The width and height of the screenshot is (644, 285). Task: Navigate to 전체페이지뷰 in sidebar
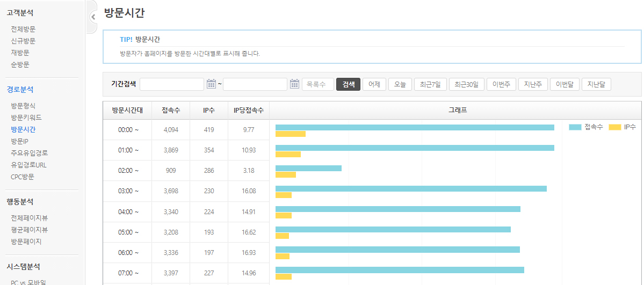[x=29, y=218]
